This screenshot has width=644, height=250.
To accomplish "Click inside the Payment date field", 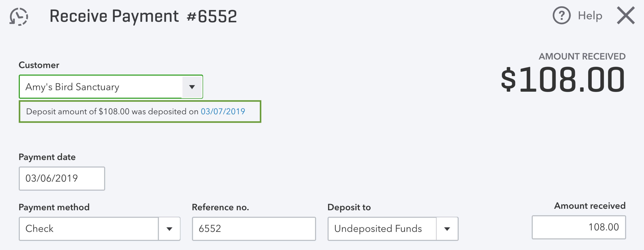I will coord(62,178).
